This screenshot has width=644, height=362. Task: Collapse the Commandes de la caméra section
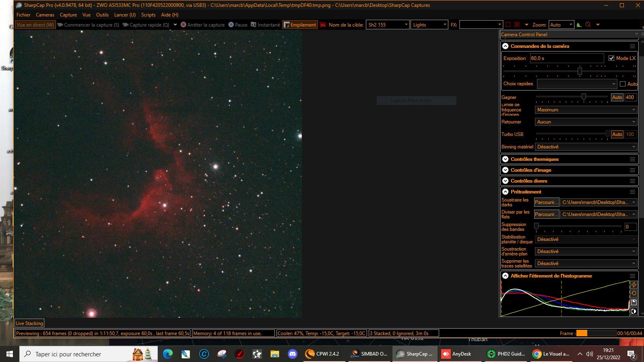point(506,46)
